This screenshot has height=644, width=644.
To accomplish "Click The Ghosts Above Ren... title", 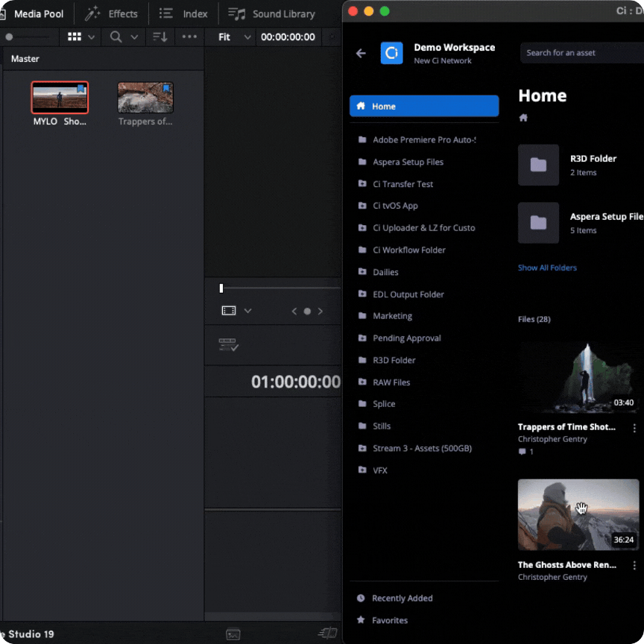I will (x=566, y=565).
